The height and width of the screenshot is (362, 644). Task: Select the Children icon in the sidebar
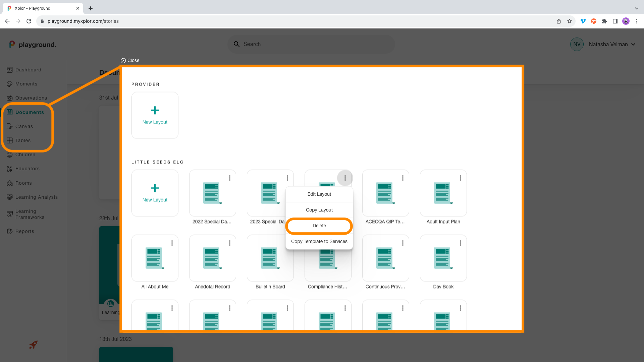click(x=9, y=155)
